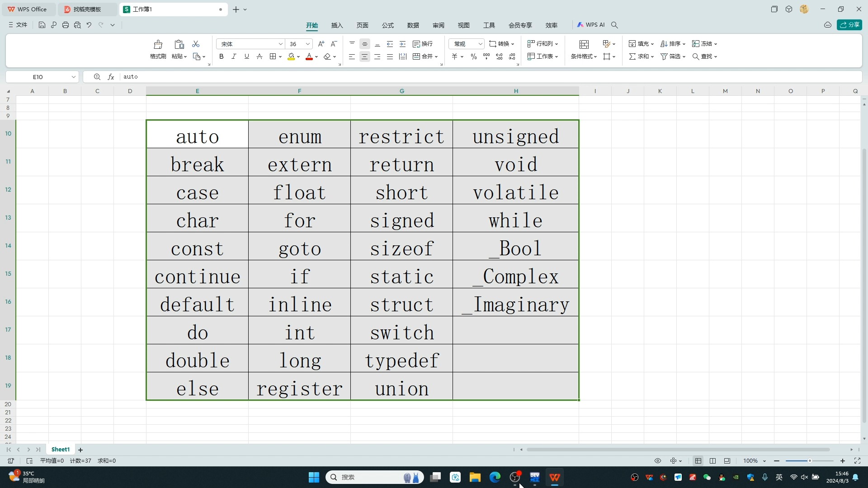Click the print icon in quick toolbar
Screen dimensions: 868x488
pyautogui.click(x=66, y=25)
